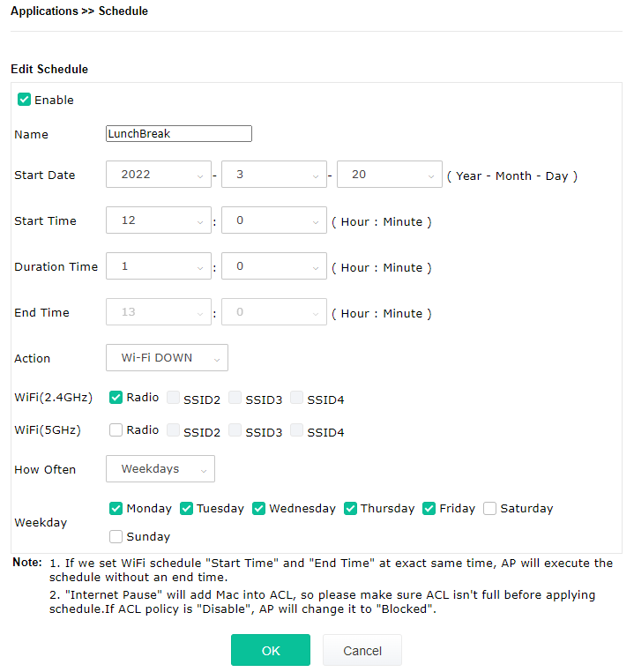Viewport: 634px width, 672px height.
Task: Click the Edit Schedule heading
Action: 49,69
